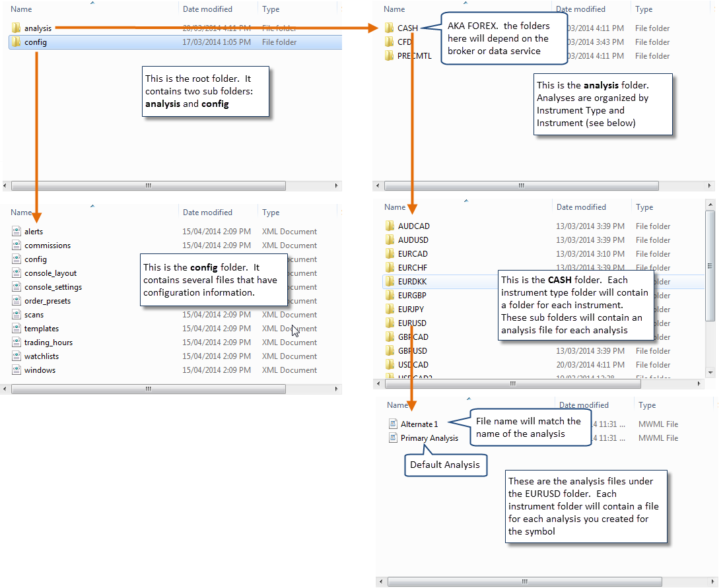Open the trading_hours XML document
Image resolution: width=723 pixels, height=588 pixels.
pos(48,343)
